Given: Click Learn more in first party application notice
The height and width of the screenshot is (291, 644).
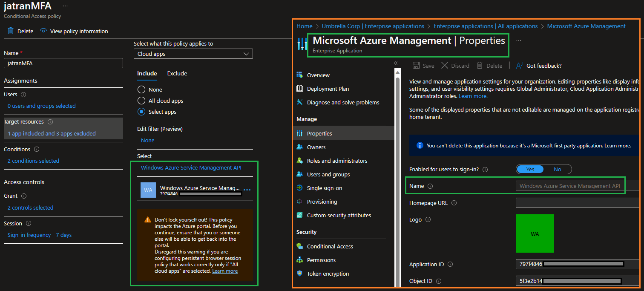Looking at the screenshot, I should click(x=618, y=146).
